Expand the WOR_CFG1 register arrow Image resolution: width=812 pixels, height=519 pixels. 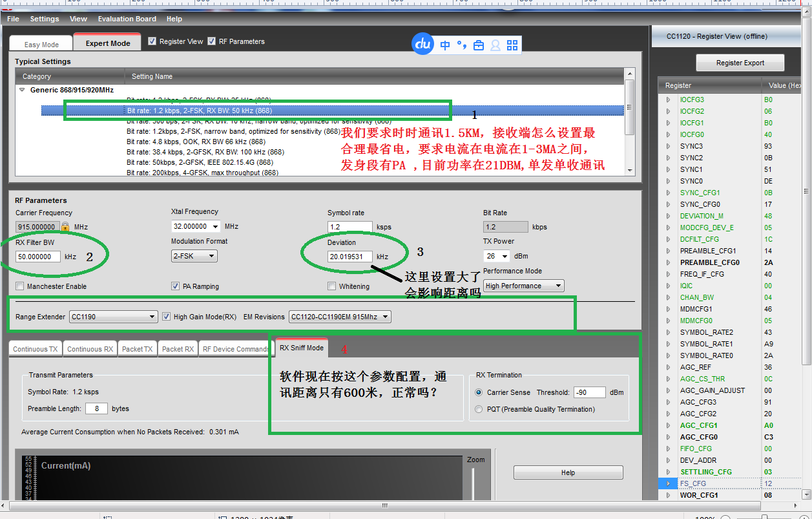pyautogui.click(x=669, y=495)
